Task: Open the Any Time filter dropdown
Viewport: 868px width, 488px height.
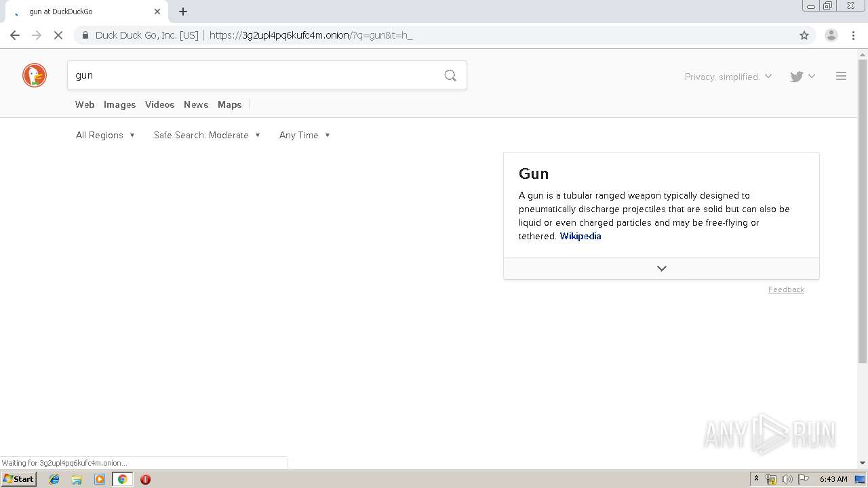Action: pos(305,135)
